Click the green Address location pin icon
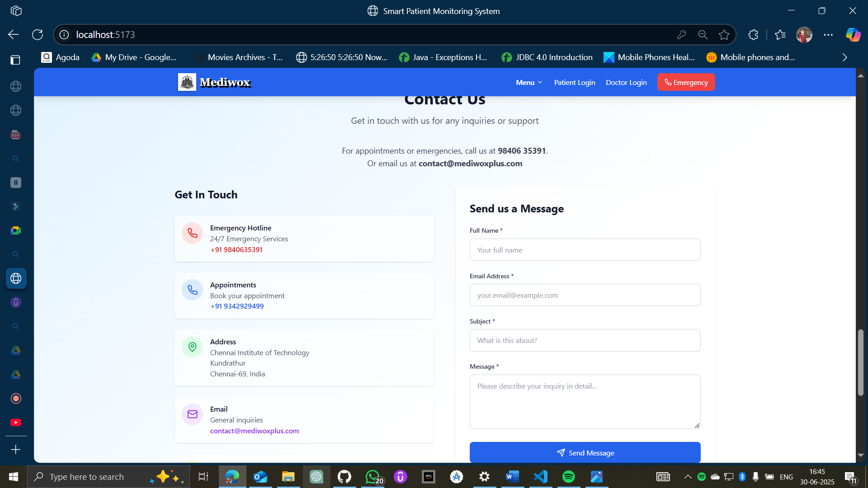This screenshot has width=868, height=488. (192, 347)
